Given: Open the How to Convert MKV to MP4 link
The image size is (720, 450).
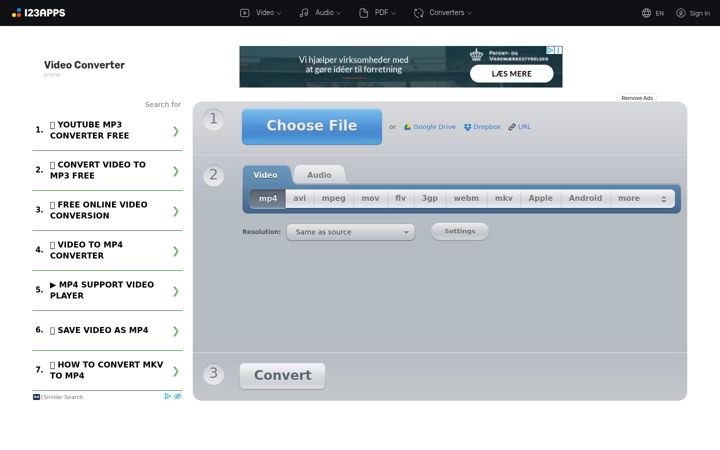Looking at the screenshot, I should (107, 370).
